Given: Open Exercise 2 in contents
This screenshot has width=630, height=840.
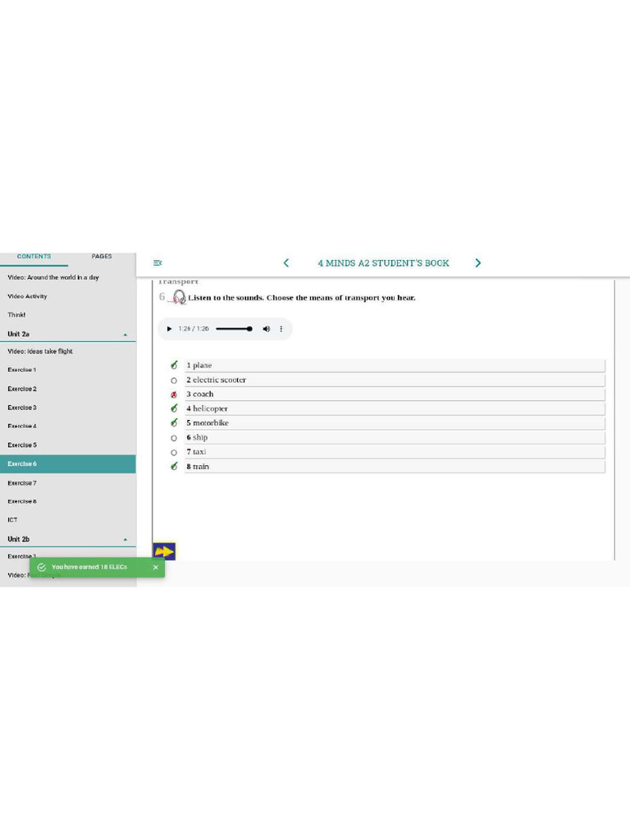Looking at the screenshot, I should 22,389.
